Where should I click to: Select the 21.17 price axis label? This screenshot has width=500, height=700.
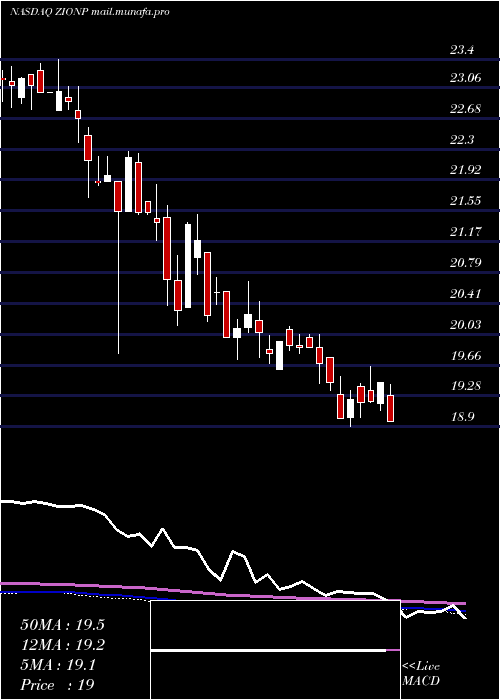[466, 232]
